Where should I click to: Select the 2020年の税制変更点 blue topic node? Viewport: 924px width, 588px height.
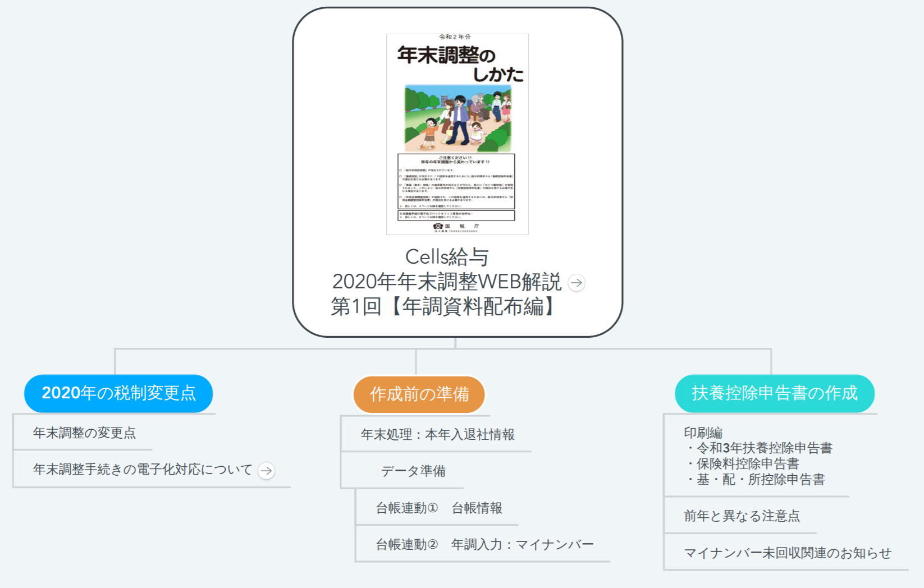[x=118, y=393]
